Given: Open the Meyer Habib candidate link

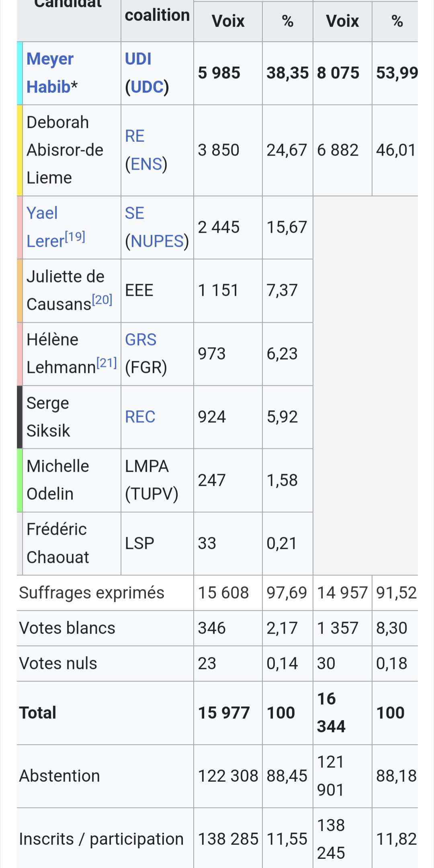Looking at the screenshot, I should click(50, 73).
